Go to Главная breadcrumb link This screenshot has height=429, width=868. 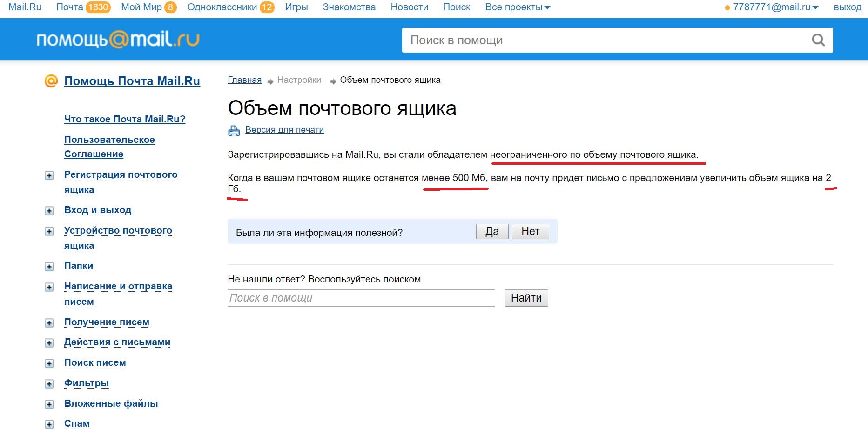244,80
